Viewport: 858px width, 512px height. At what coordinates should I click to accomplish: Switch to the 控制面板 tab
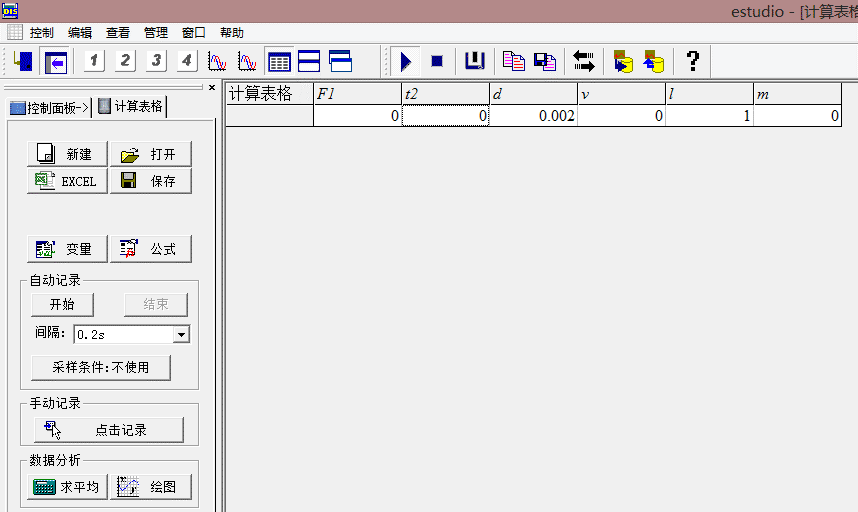pos(49,108)
